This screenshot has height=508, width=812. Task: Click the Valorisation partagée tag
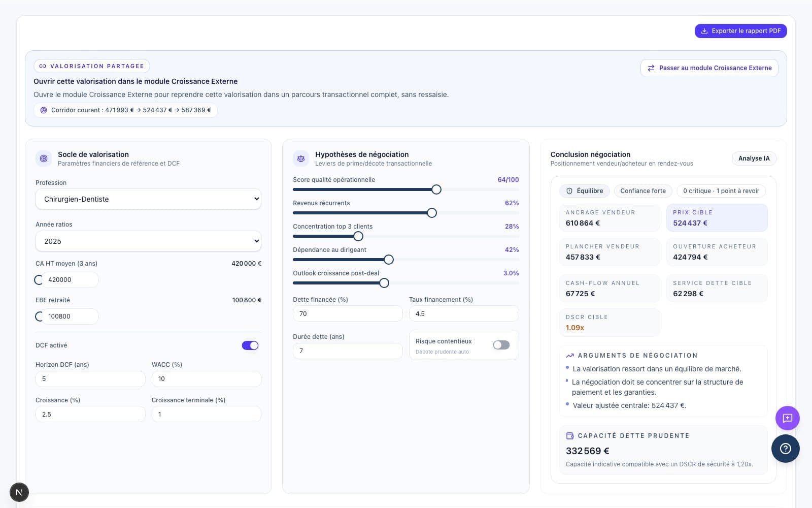92,66
